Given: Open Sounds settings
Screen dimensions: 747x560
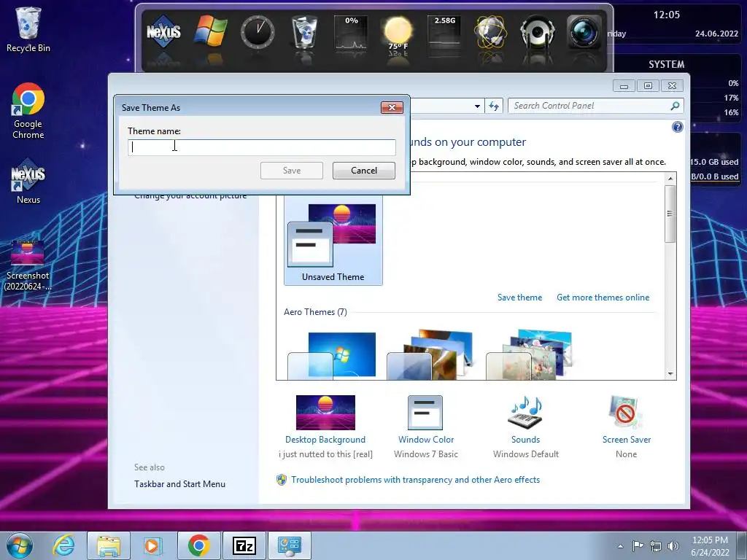Looking at the screenshot, I should (x=525, y=426).
